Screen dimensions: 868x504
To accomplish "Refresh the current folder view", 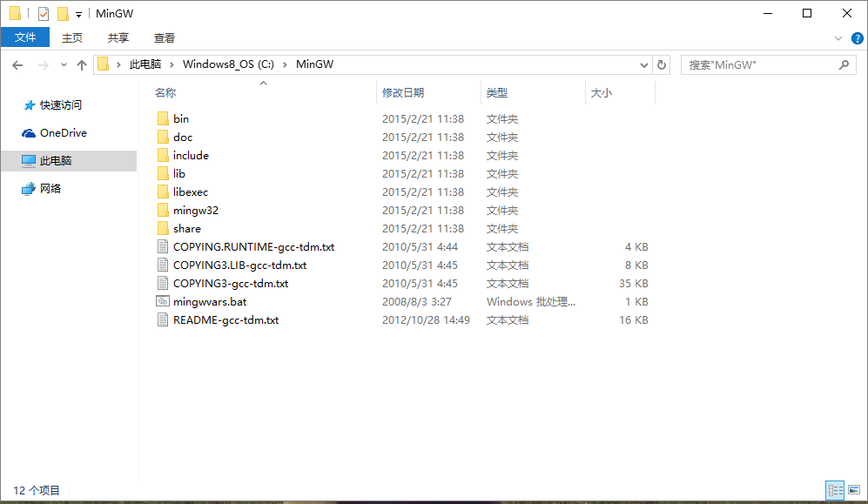I will pyautogui.click(x=662, y=64).
